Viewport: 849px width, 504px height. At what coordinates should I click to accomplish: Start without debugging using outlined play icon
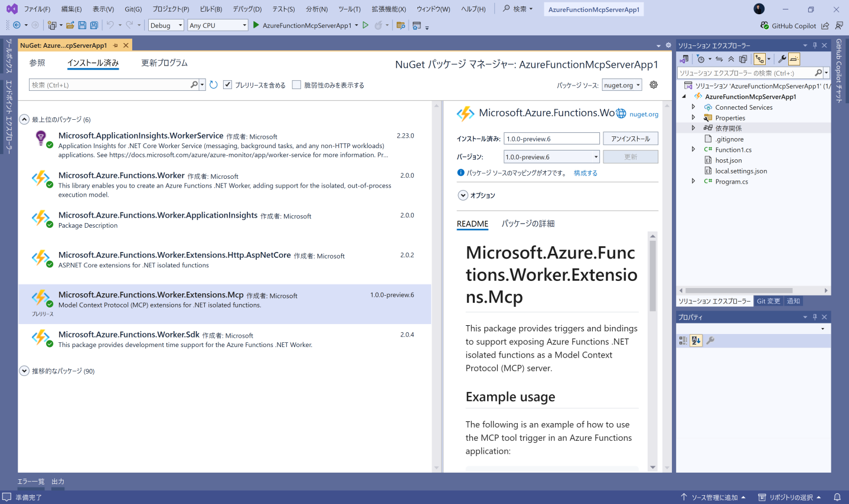pyautogui.click(x=365, y=25)
